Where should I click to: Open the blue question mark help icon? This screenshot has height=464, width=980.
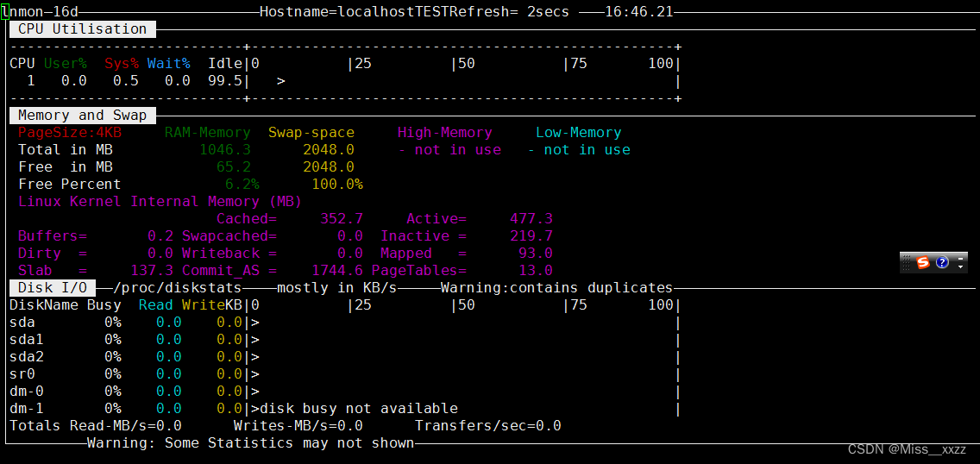click(942, 263)
